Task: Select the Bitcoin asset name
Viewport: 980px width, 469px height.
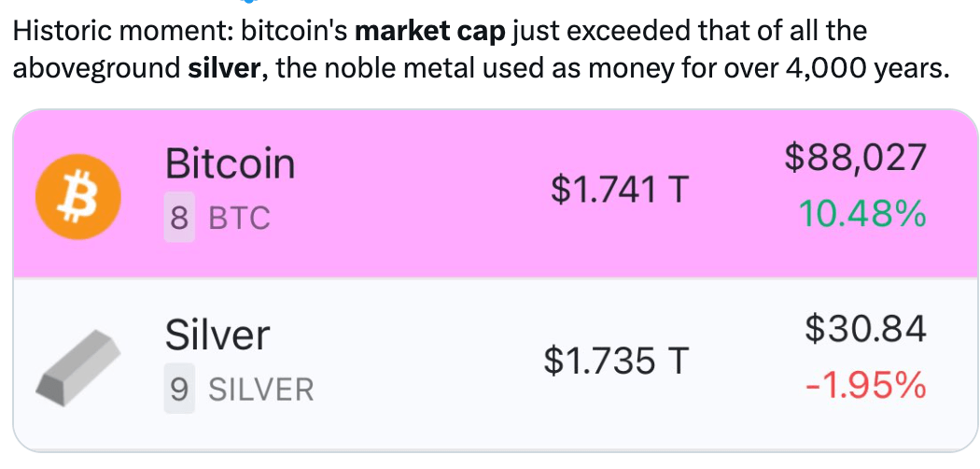Action: [x=230, y=164]
